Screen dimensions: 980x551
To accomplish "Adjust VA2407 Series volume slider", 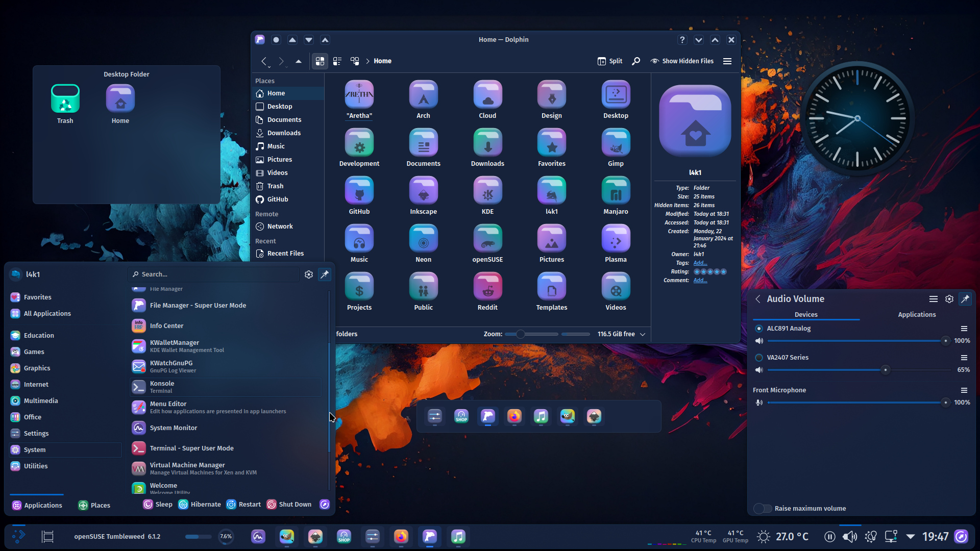I will pyautogui.click(x=859, y=370).
